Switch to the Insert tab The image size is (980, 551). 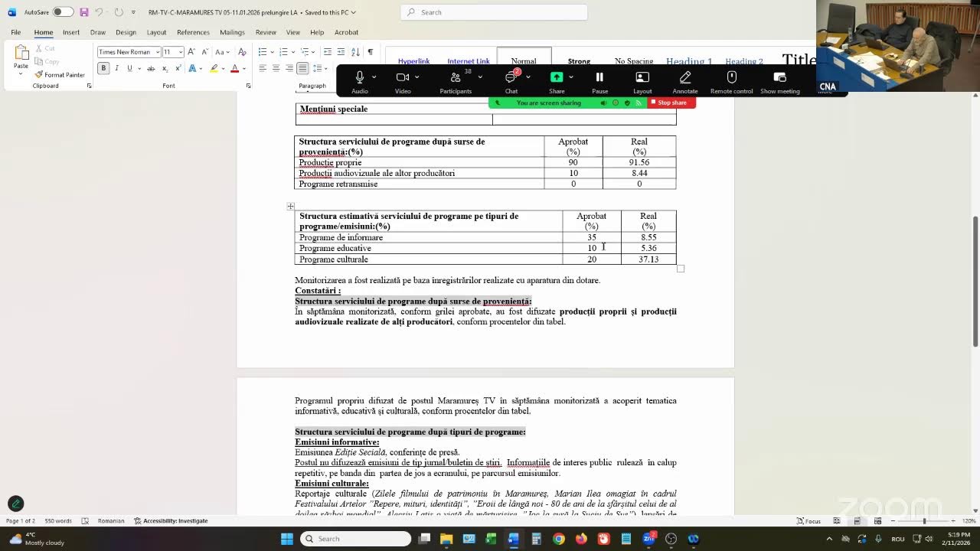(71, 32)
